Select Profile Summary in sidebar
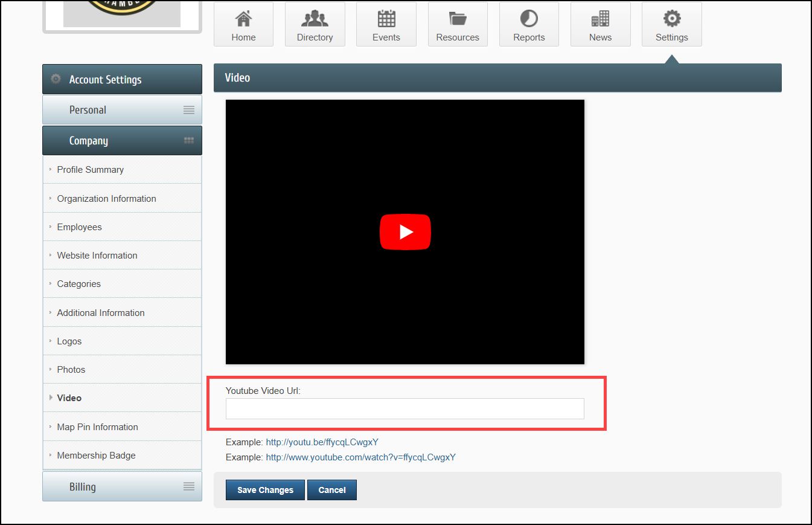 (91, 170)
